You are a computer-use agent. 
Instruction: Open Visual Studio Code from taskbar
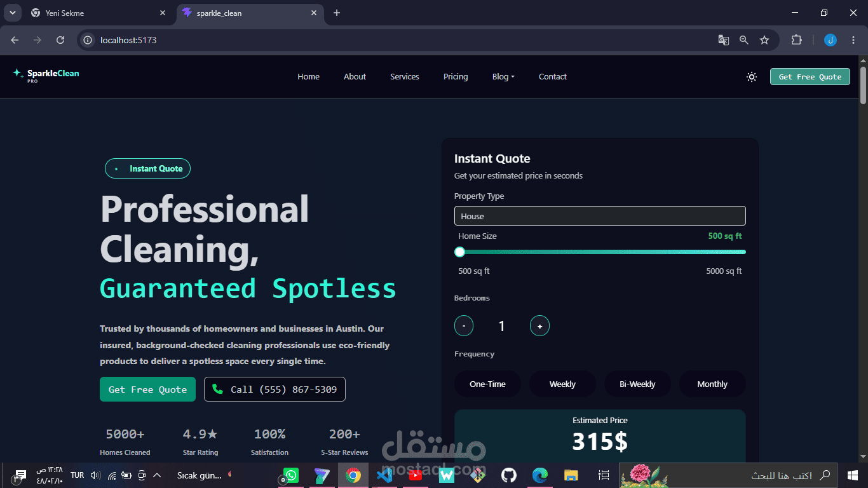pyautogui.click(x=384, y=475)
